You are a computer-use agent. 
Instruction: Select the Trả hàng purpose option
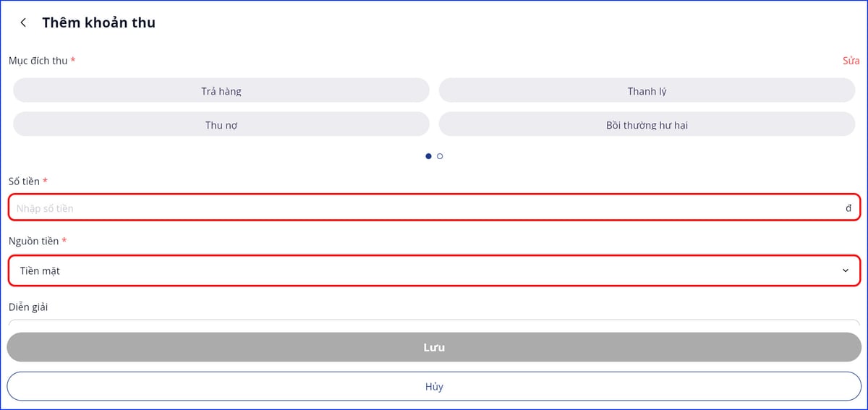(221, 91)
